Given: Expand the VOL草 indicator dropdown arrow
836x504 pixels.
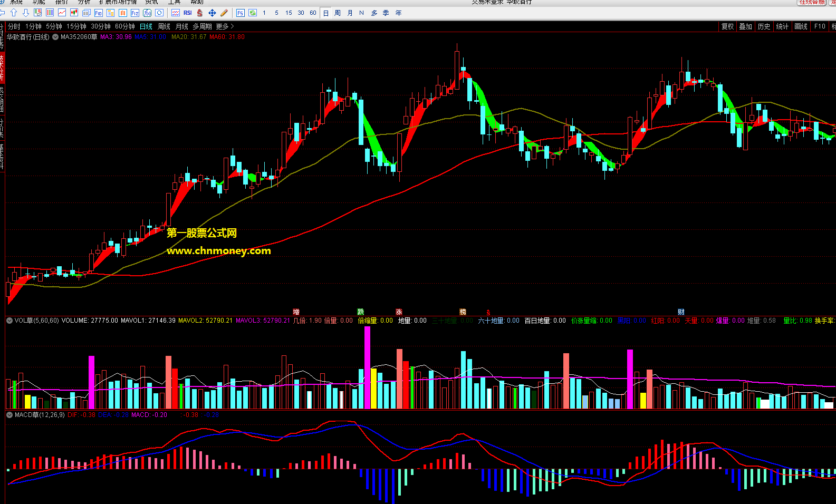Looking at the screenshot, I should (x=9, y=321).
